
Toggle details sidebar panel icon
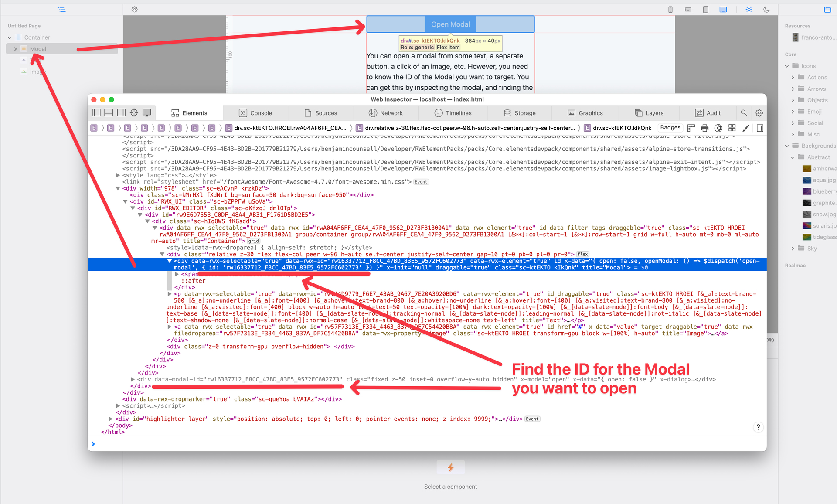pyautogui.click(x=760, y=128)
